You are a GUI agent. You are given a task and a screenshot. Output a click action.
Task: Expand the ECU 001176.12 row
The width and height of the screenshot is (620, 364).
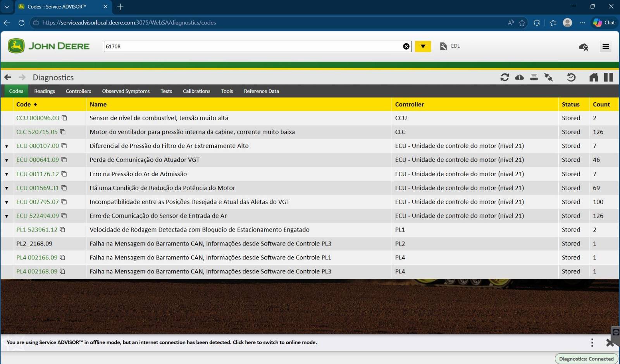click(x=7, y=175)
